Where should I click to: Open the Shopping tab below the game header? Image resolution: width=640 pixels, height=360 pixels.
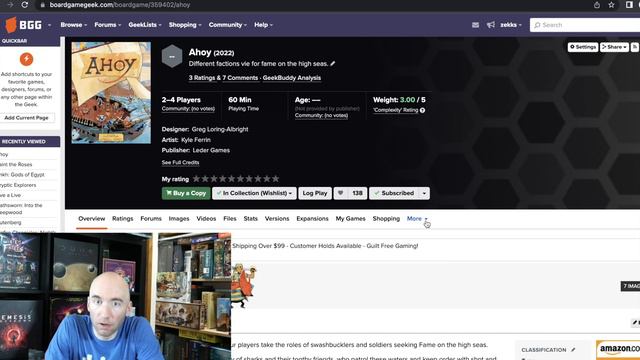tap(386, 219)
